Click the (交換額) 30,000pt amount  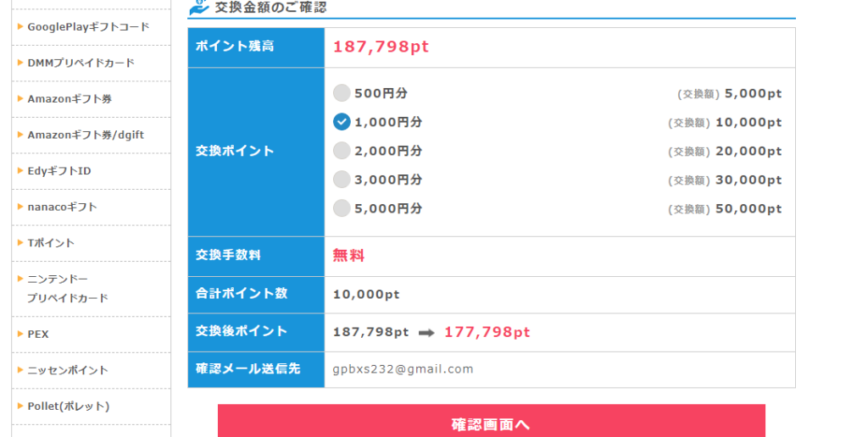tap(725, 180)
